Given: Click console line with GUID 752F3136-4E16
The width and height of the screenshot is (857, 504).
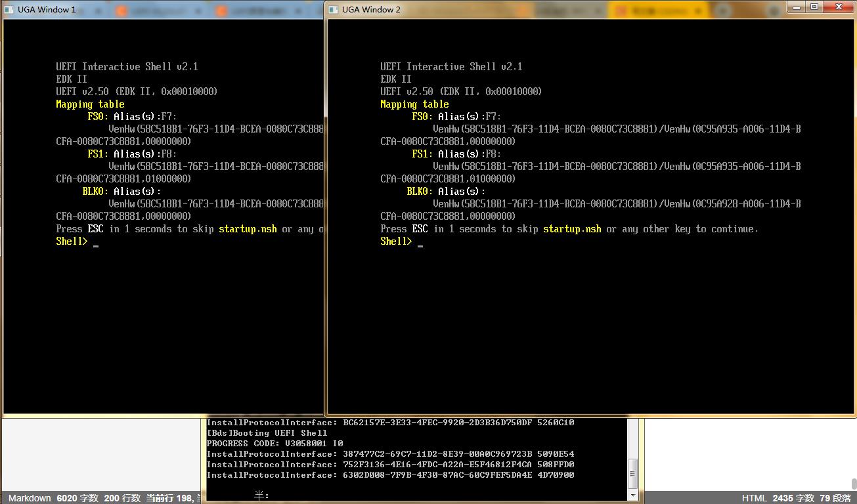Looking at the screenshot, I should tap(390, 465).
